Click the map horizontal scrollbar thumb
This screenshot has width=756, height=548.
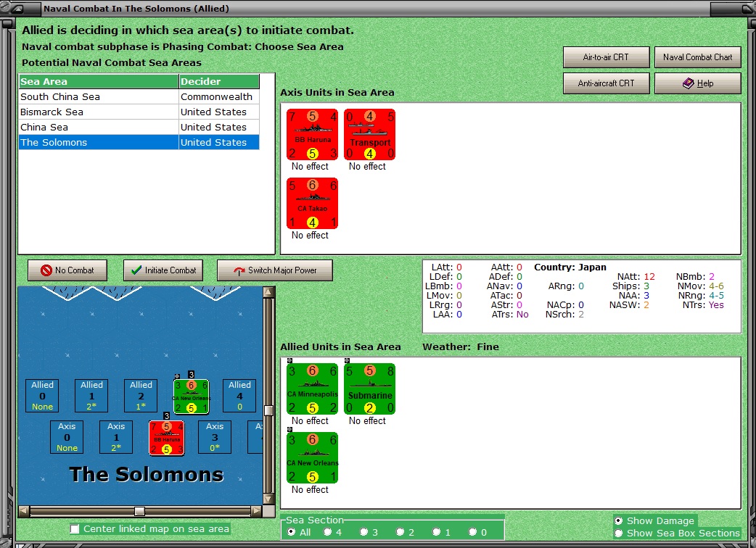click(139, 511)
